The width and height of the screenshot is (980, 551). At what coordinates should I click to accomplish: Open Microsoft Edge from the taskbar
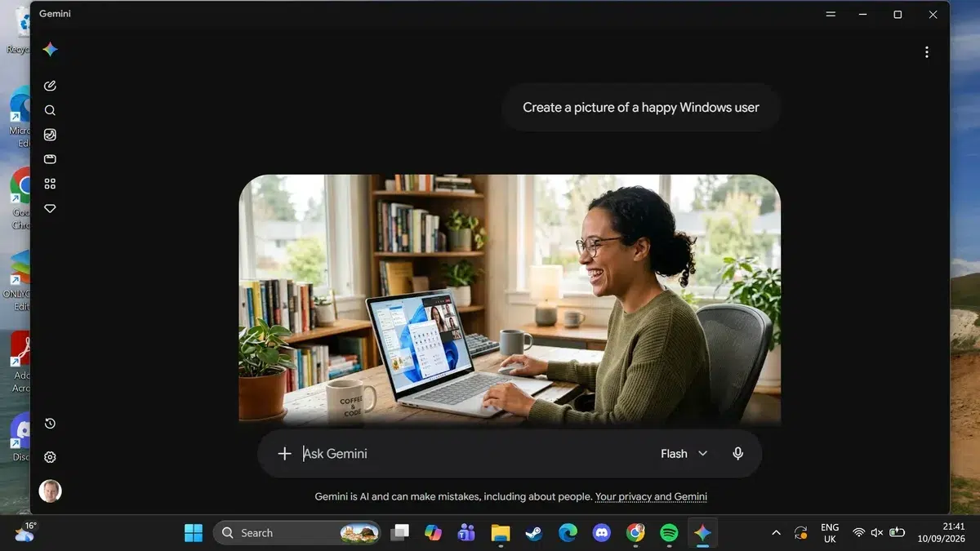coord(568,533)
